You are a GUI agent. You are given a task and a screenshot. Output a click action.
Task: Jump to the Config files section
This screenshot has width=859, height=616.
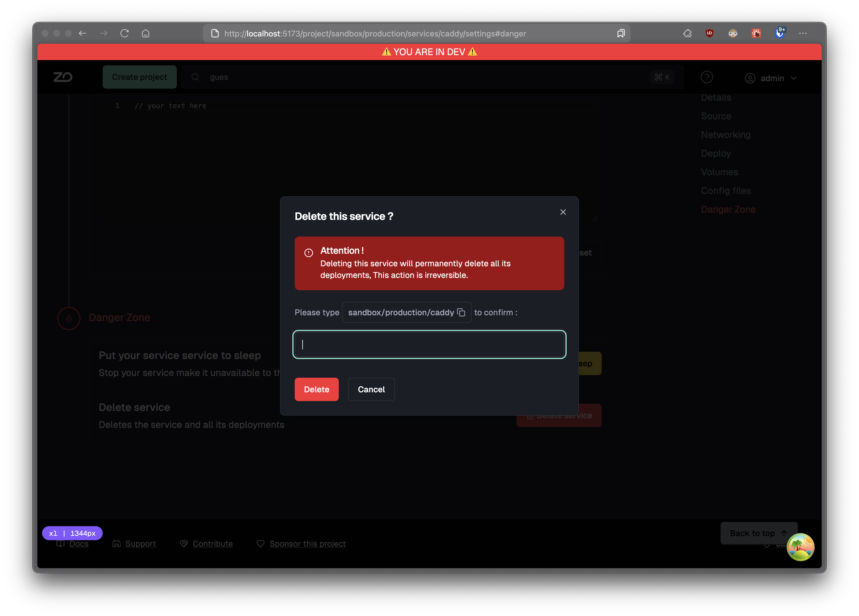tap(726, 190)
